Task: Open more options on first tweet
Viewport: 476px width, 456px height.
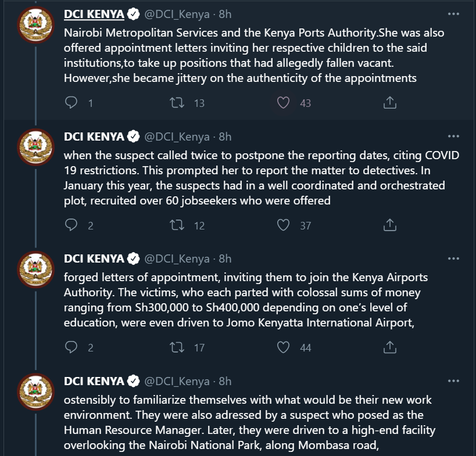Action: tap(453, 14)
